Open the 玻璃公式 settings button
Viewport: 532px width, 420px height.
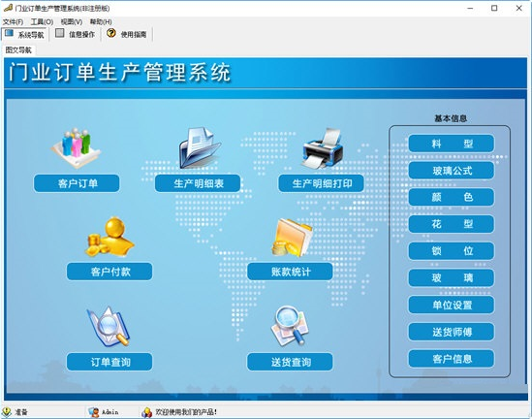[452, 171]
